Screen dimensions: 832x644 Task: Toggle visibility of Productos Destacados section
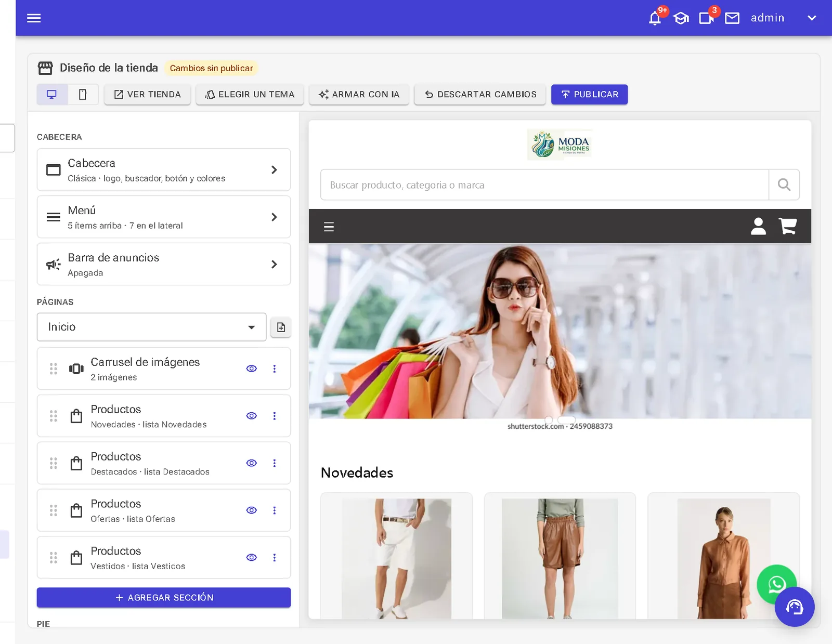pyautogui.click(x=252, y=463)
